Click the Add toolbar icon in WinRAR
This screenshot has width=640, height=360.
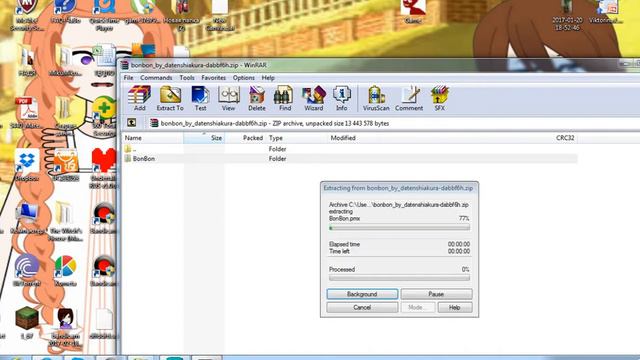coord(140,98)
